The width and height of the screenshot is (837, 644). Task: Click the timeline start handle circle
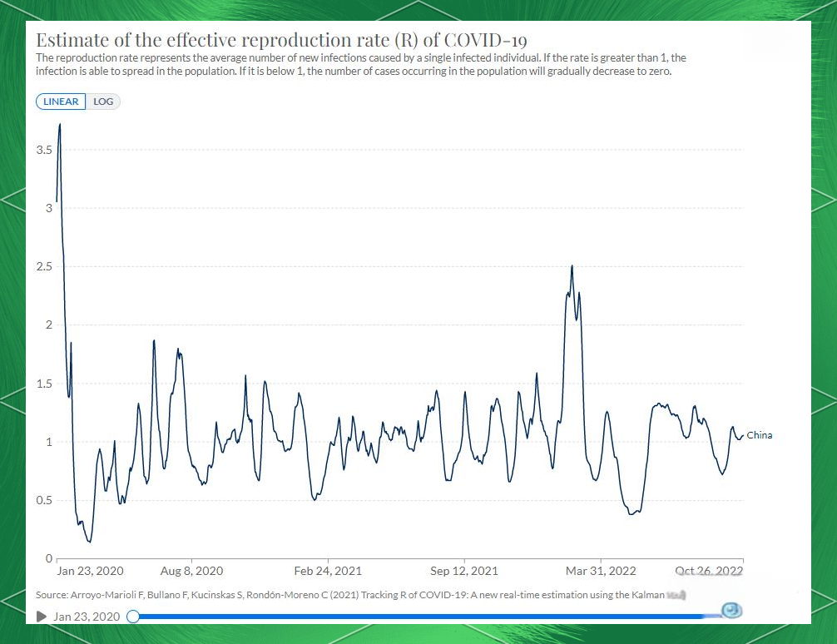(133, 617)
